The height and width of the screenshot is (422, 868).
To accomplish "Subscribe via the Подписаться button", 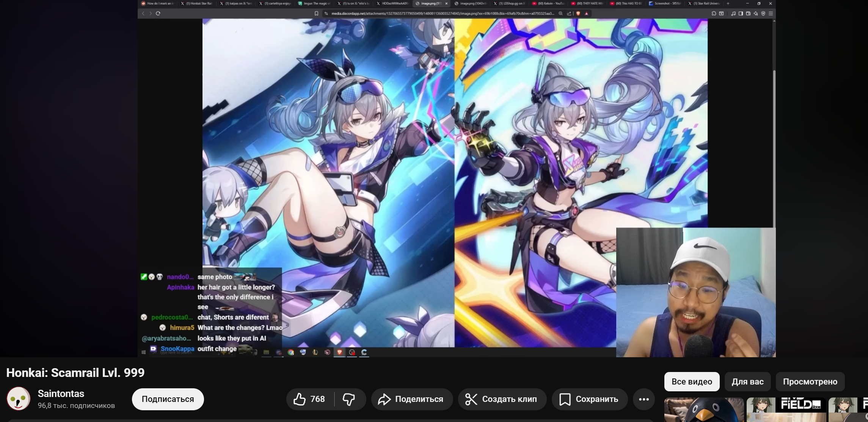I will coord(168,399).
